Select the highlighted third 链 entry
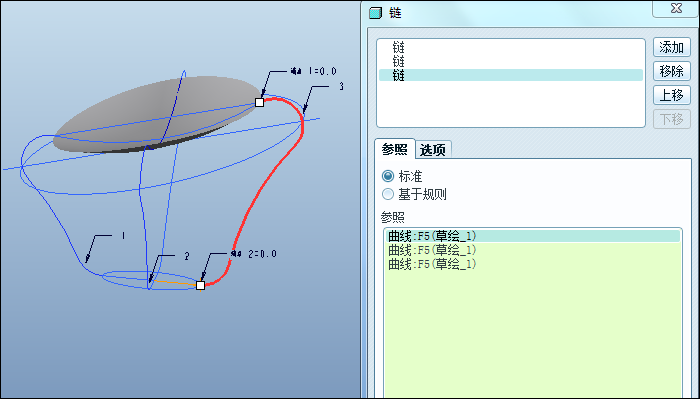 coord(511,75)
